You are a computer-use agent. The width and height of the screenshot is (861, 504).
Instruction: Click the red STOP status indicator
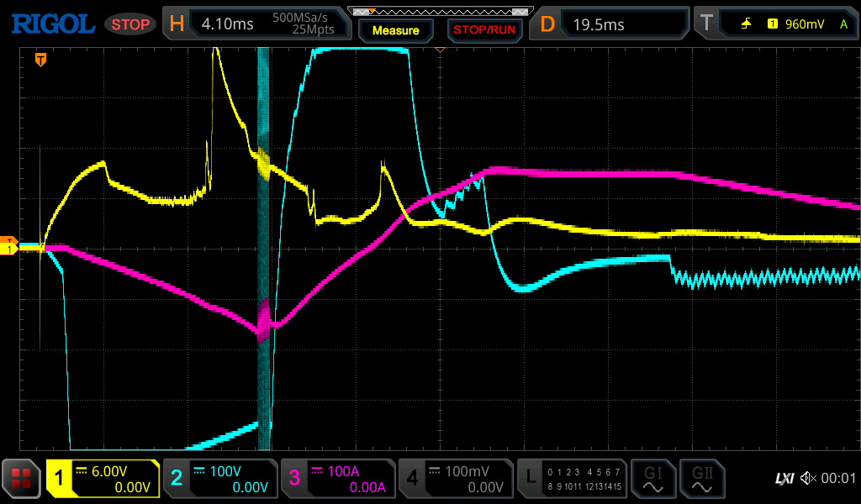tap(130, 24)
